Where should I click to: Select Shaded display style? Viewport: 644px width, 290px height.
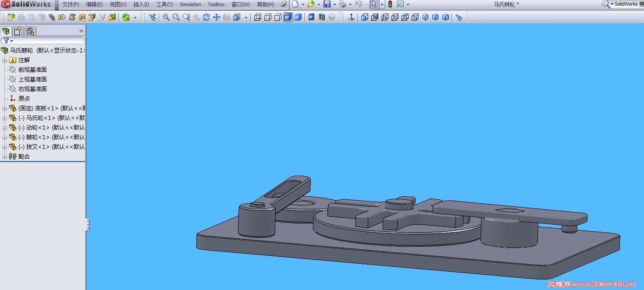tap(298, 17)
